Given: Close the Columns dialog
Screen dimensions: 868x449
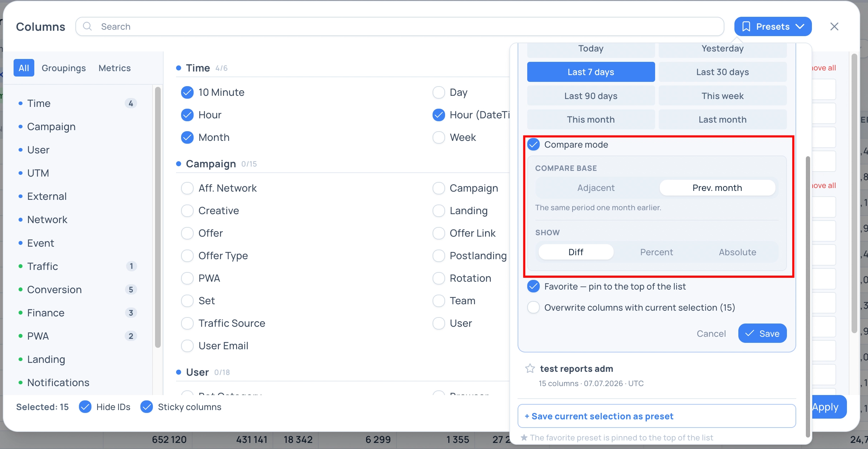Looking at the screenshot, I should tap(834, 26).
